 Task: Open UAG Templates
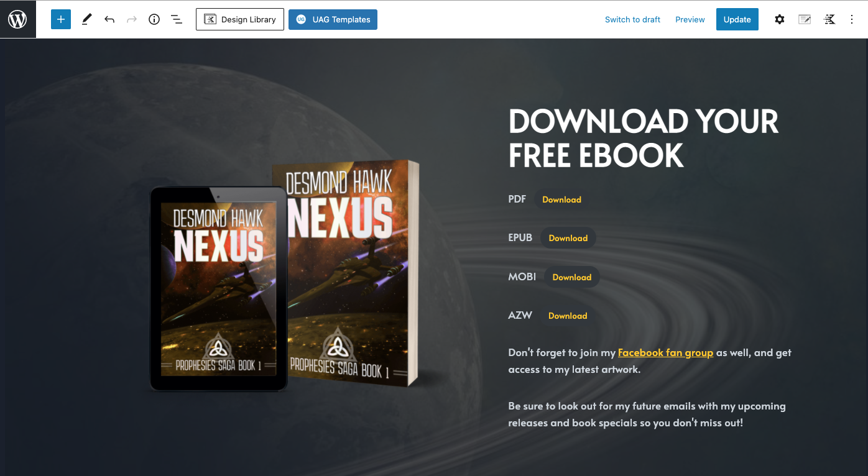coord(333,19)
